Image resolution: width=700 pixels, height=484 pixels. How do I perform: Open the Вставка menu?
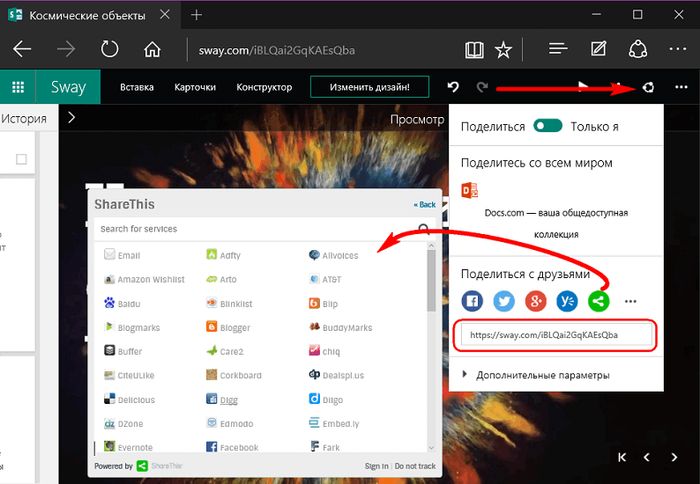coord(137,87)
